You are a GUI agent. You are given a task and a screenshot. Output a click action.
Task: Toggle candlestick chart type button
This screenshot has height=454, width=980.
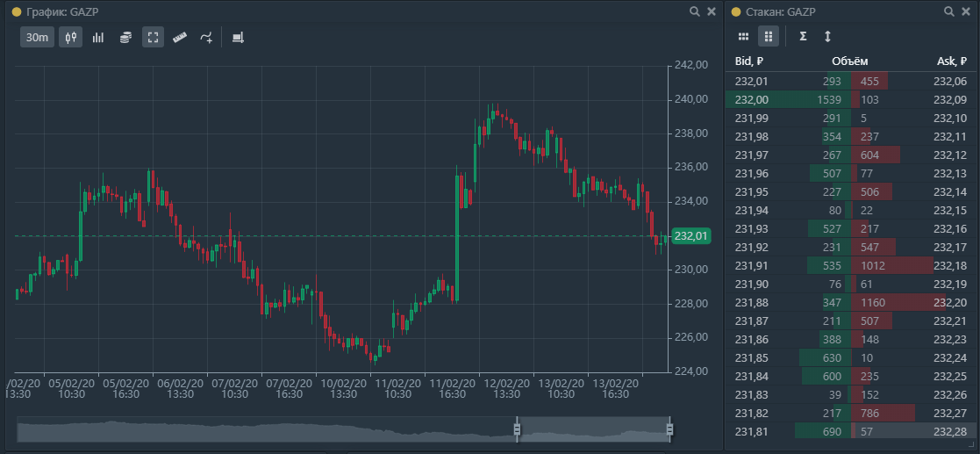click(70, 38)
